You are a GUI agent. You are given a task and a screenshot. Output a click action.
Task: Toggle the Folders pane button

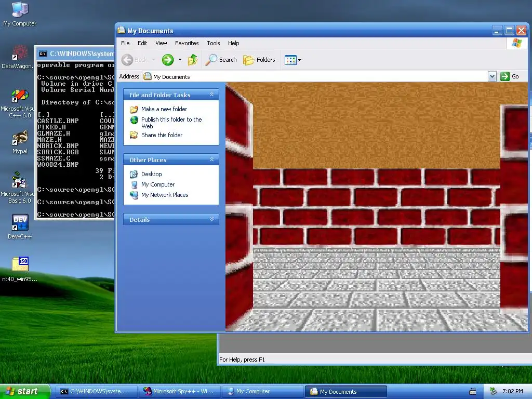(x=259, y=60)
